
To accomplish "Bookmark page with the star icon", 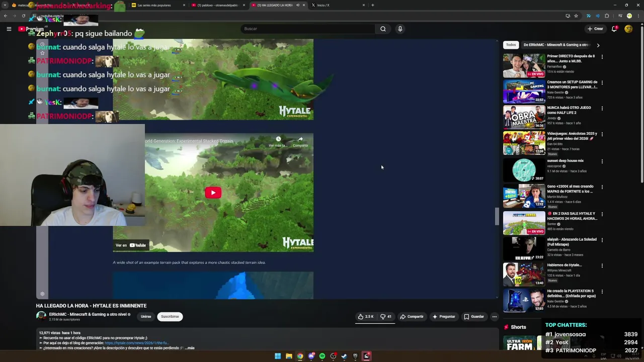I will [576, 16].
